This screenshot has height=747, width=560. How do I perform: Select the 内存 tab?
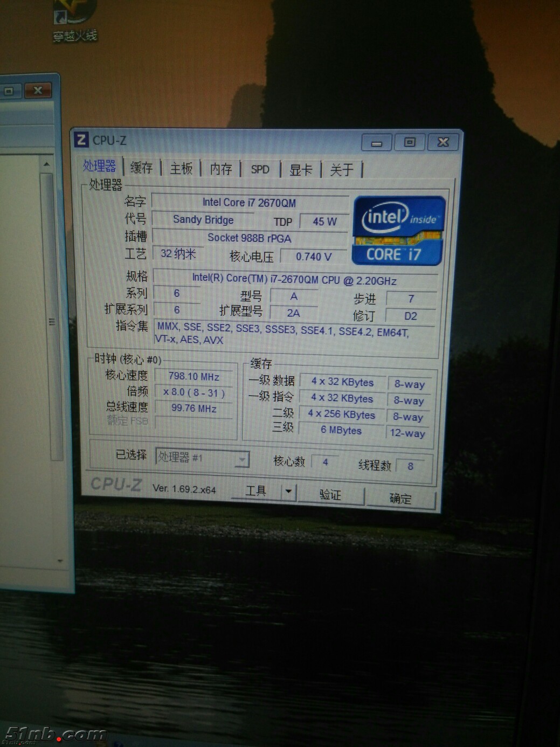(221, 169)
